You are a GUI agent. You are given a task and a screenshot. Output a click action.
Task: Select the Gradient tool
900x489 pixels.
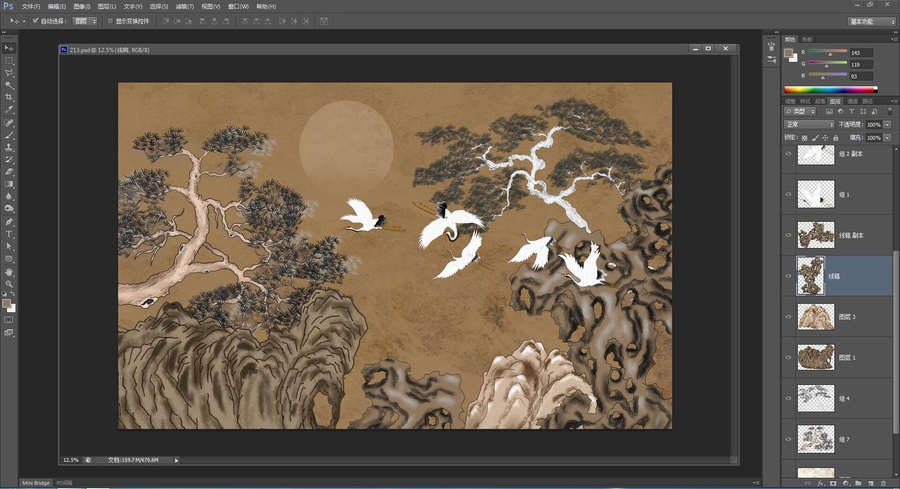coord(9,184)
